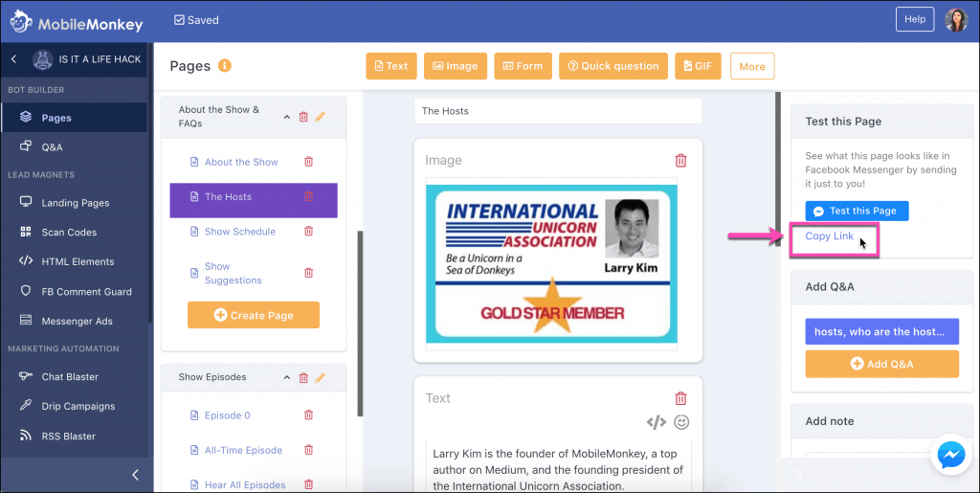Viewport: 980px width, 493px height.
Task: Click the Pages info icon
Action: tap(224, 65)
